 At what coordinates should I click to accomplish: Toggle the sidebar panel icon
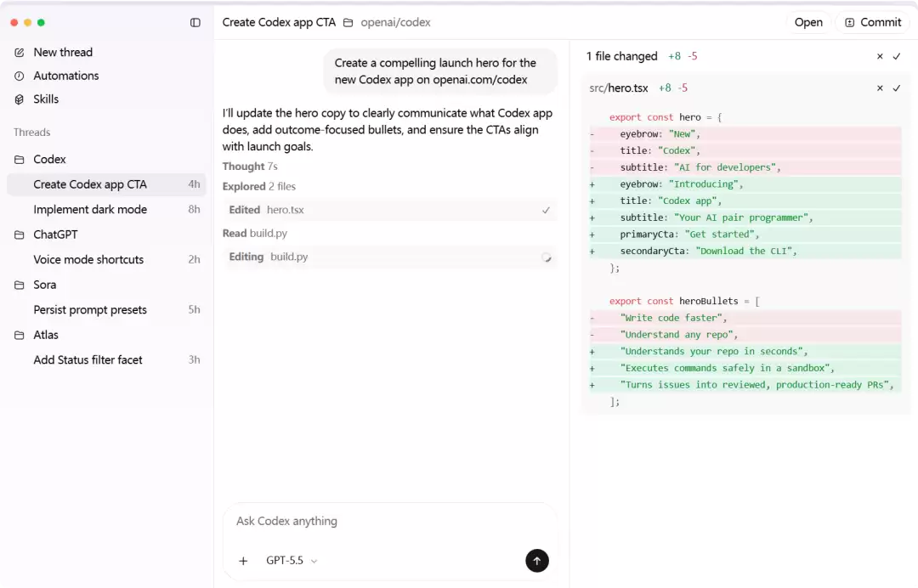coord(195,22)
